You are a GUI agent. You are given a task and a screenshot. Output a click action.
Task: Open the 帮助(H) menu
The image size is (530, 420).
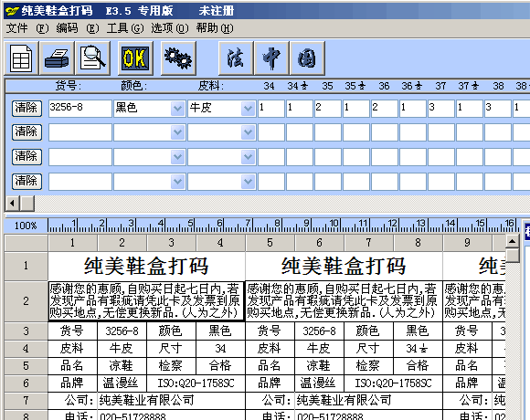pyautogui.click(x=215, y=28)
